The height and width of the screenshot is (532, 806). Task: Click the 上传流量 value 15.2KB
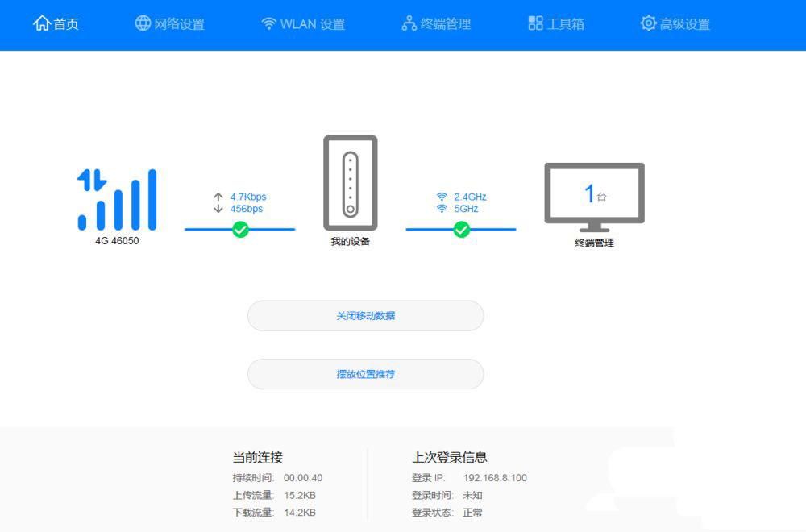[300, 496]
